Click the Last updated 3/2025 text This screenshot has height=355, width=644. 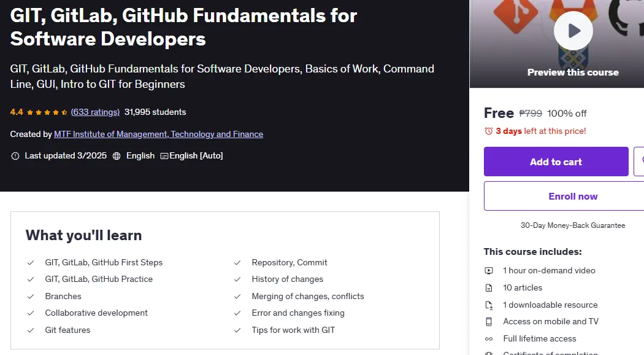(x=66, y=156)
